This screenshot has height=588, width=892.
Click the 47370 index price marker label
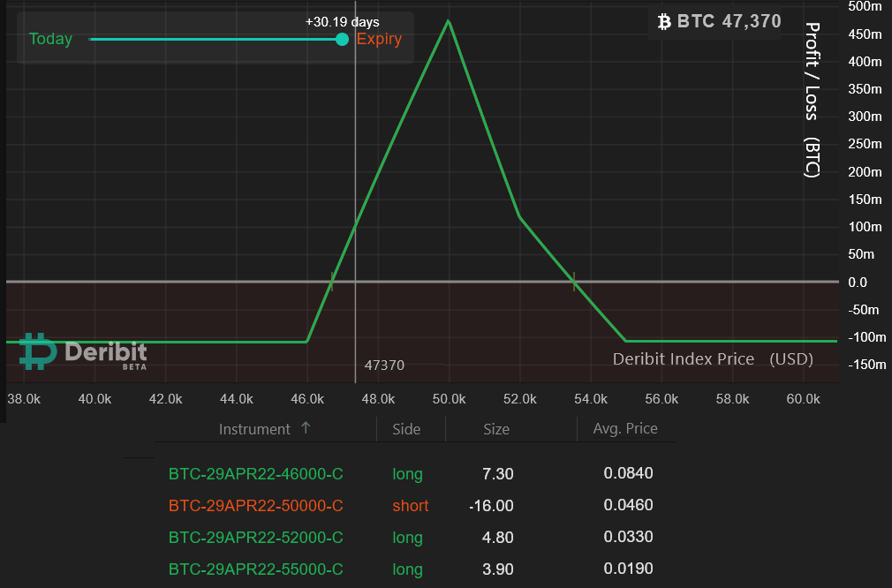pyautogui.click(x=384, y=365)
